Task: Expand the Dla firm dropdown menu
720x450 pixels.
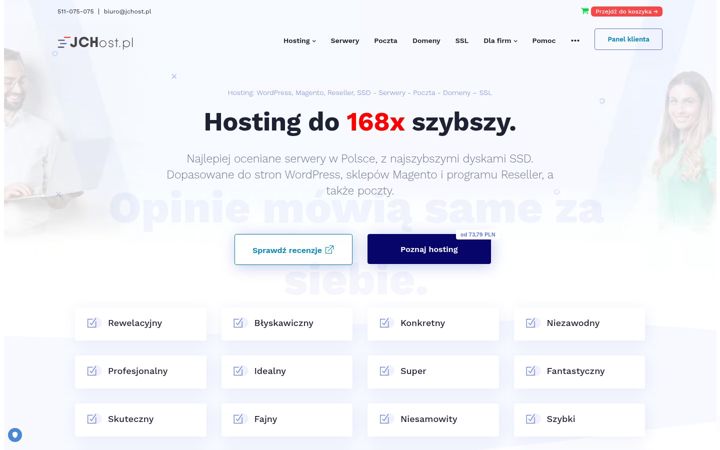Action: (x=500, y=40)
